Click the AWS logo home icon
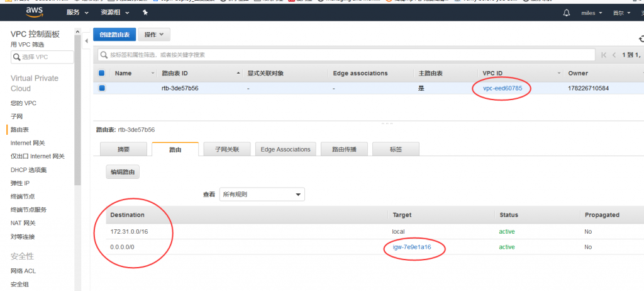This screenshot has width=644, height=291. click(34, 13)
